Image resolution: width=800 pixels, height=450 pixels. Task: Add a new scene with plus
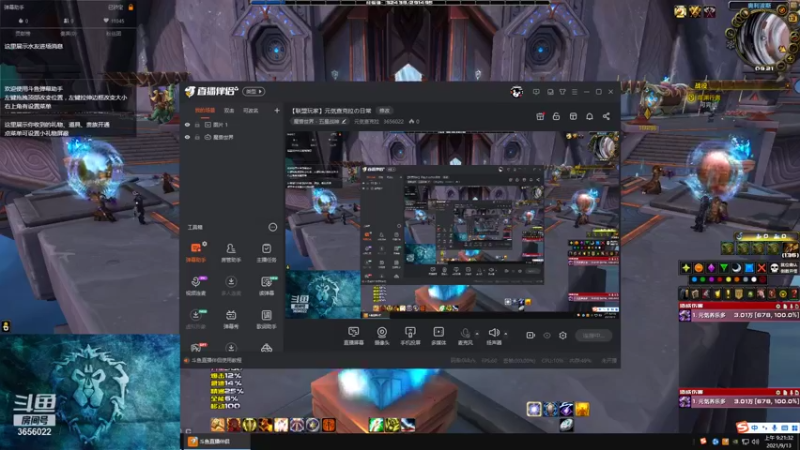277,110
